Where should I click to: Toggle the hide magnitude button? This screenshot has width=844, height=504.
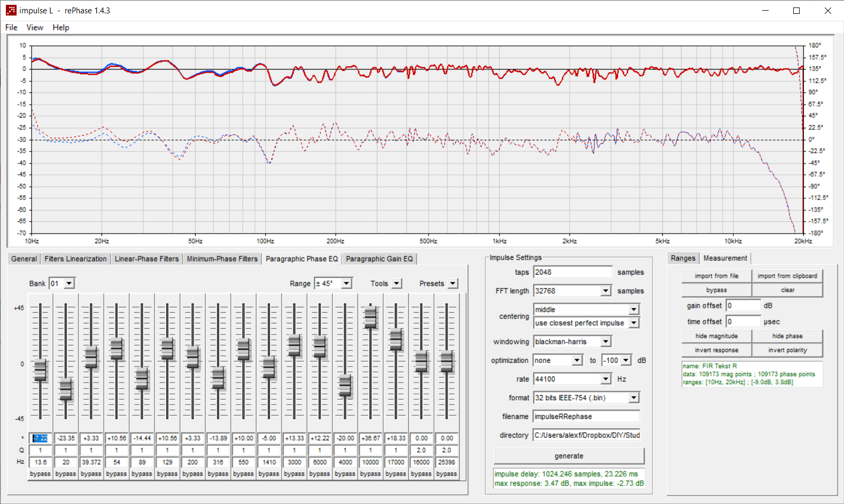coord(716,336)
